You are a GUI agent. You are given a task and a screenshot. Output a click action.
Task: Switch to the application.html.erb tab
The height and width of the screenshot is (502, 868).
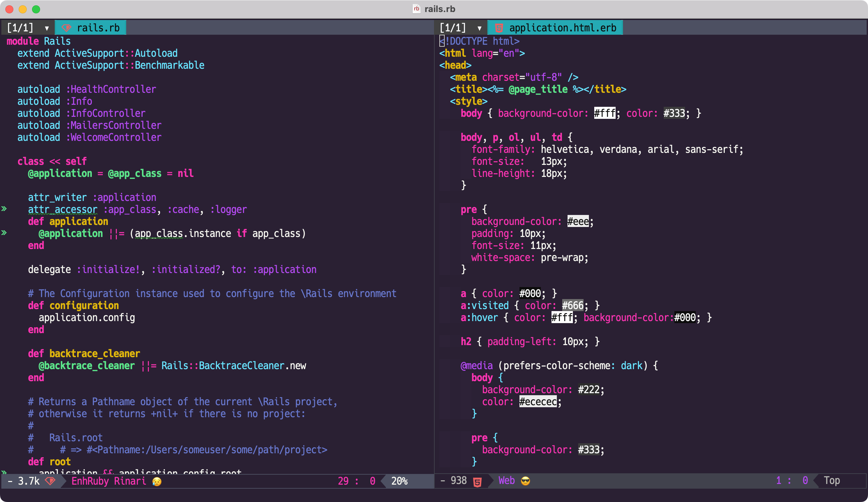coord(562,28)
